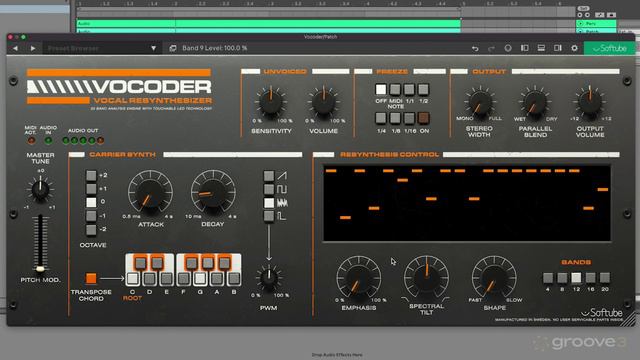Click the PWM knob

[x=269, y=278]
